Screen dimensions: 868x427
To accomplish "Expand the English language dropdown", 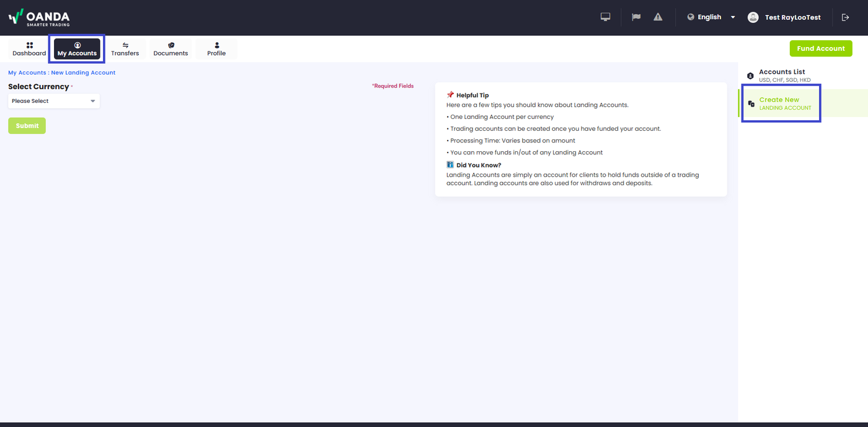I will pyautogui.click(x=711, y=17).
